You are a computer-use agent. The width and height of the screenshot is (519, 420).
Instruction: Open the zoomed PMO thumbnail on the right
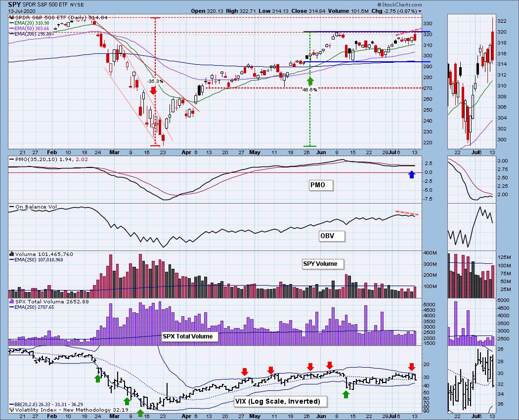[x=472, y=180]
